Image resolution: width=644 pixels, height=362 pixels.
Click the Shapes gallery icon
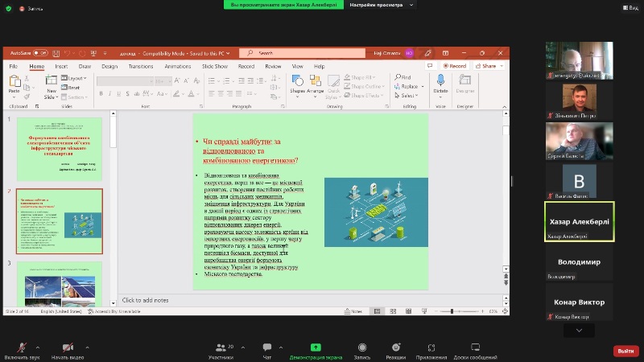pyautogui.click(x=297, y=82)
